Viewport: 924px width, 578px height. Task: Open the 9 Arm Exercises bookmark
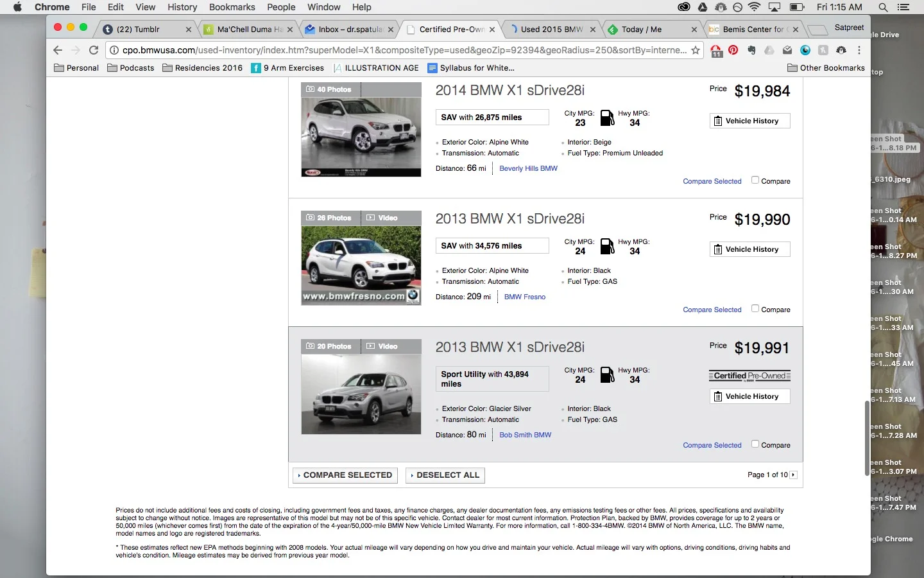coord(287,67)
